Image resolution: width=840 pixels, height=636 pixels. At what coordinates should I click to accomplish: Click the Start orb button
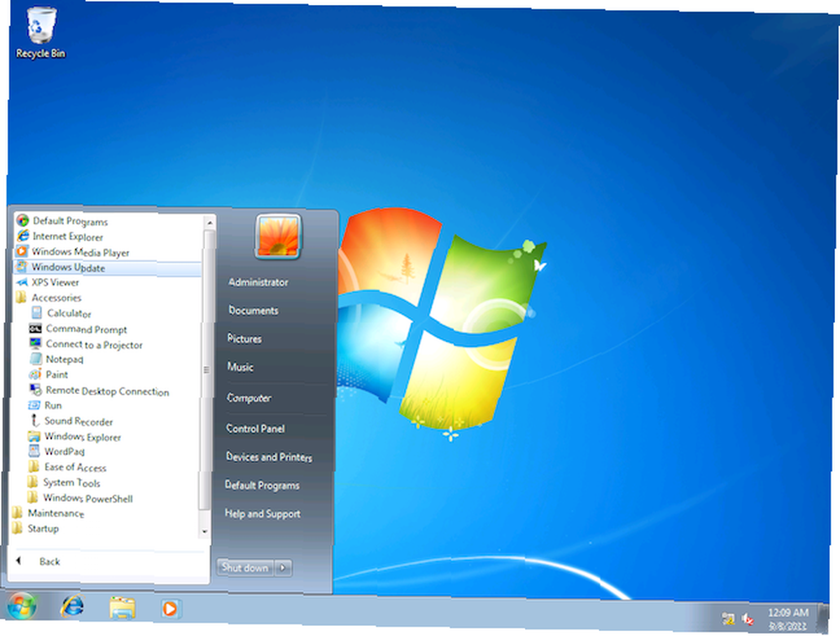[x=22, y=607]
